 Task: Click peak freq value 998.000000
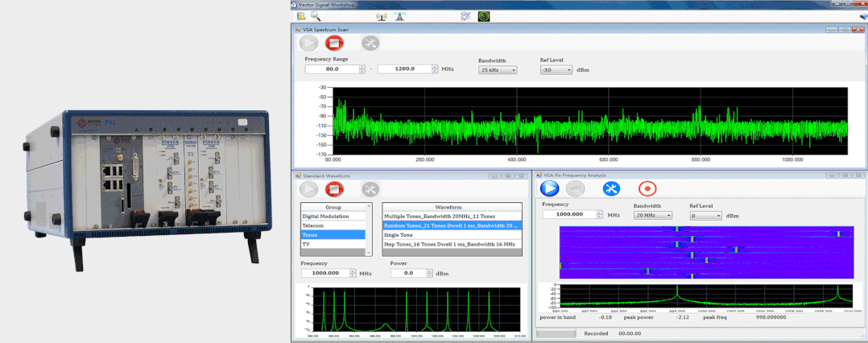pyautogui.click(x=771, y=317)
